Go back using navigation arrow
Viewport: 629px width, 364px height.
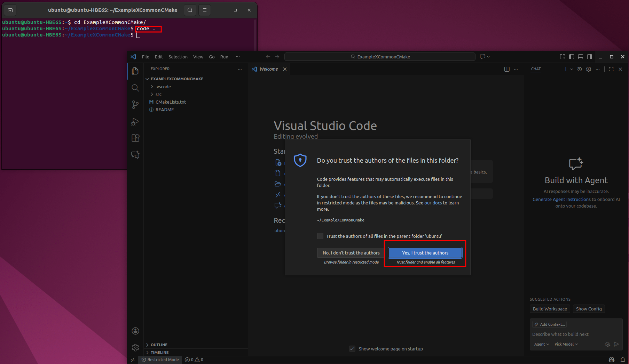click(268, 57)
